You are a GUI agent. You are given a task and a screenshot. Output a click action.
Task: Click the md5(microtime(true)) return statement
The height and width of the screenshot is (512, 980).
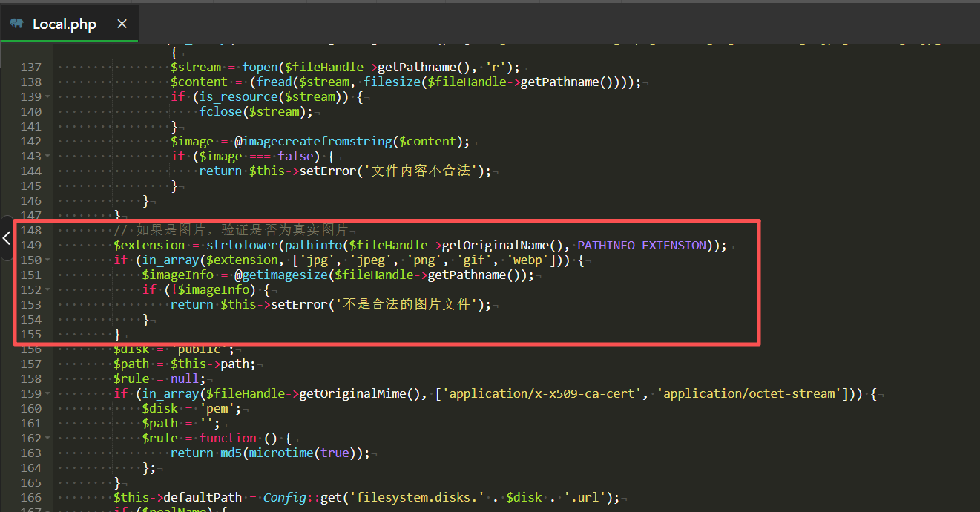pos(270,453)
